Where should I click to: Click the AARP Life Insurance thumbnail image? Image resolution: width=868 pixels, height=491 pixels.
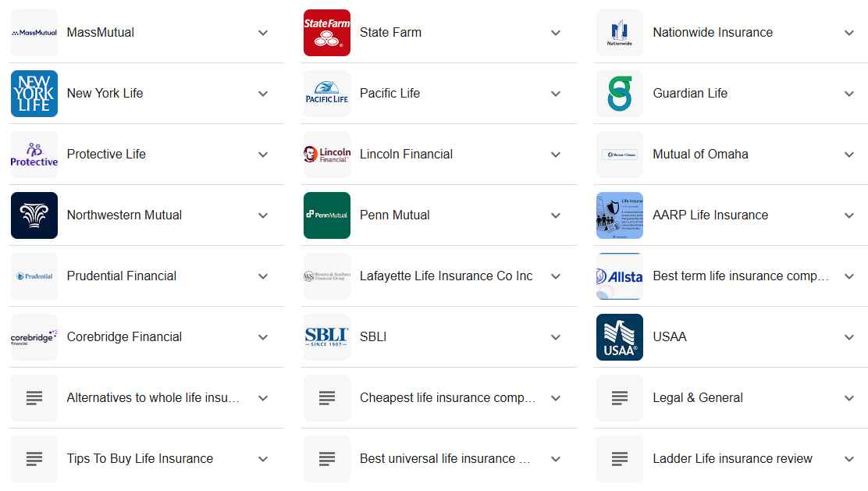click(620, 215)
